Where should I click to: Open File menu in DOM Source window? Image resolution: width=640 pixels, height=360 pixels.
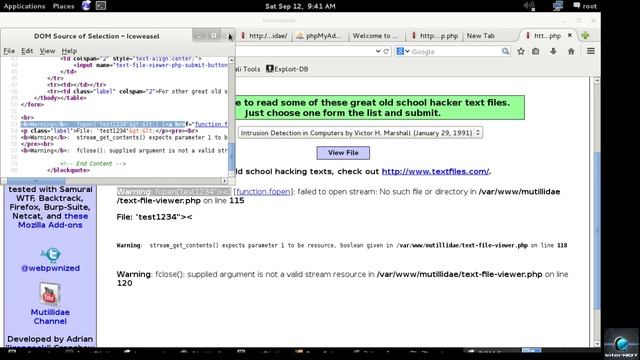click(9, 51)
